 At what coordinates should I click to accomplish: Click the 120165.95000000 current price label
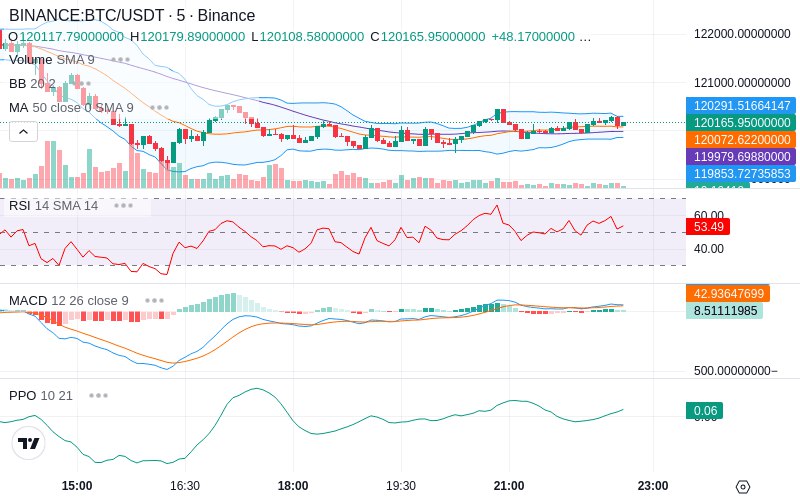click(x=742, y=122)
